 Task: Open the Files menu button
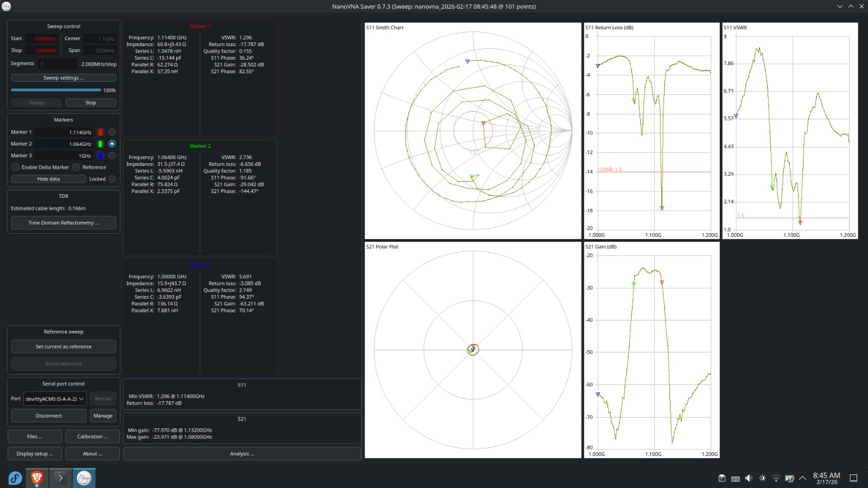point(35,436)
